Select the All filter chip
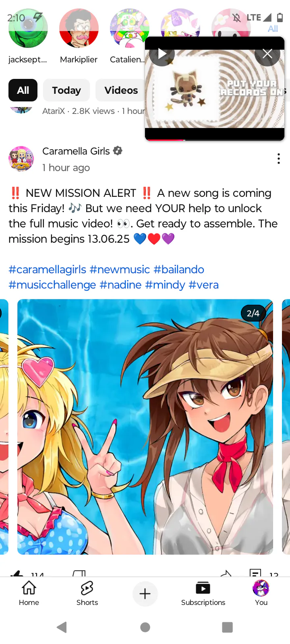Screen dimensions: 290x644 point(23,90)
